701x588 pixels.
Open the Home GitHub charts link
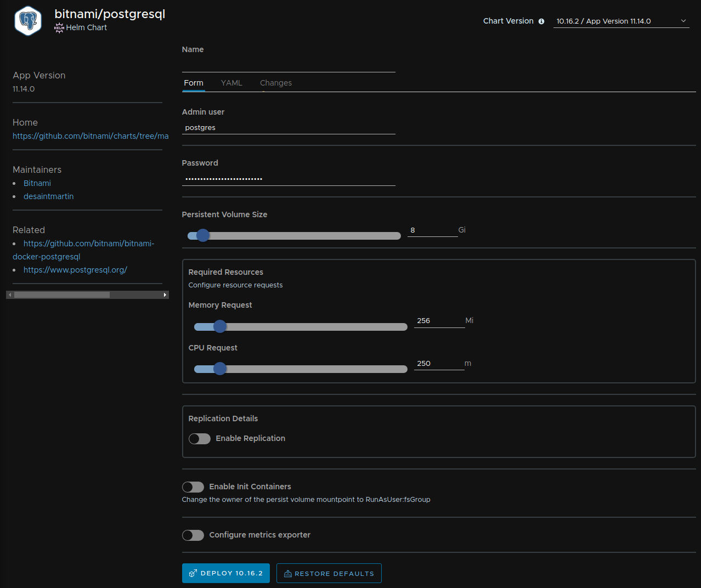click(91, 136)
